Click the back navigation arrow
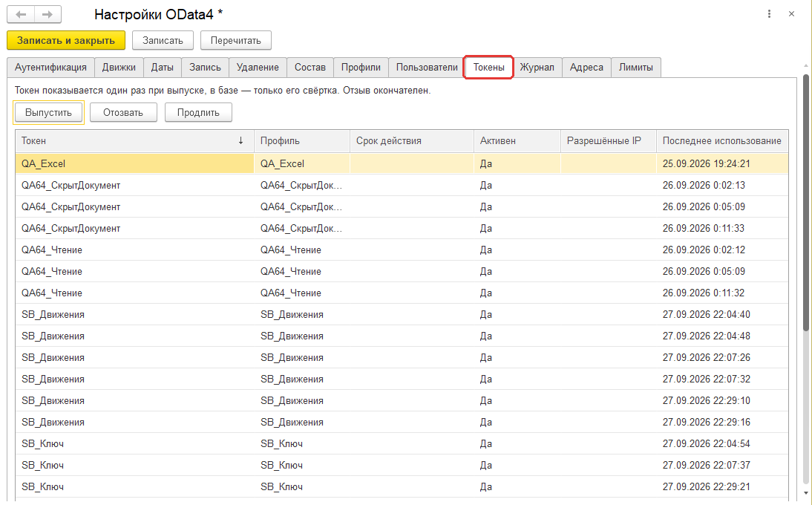The image size is (812, 505). [22, 15]
